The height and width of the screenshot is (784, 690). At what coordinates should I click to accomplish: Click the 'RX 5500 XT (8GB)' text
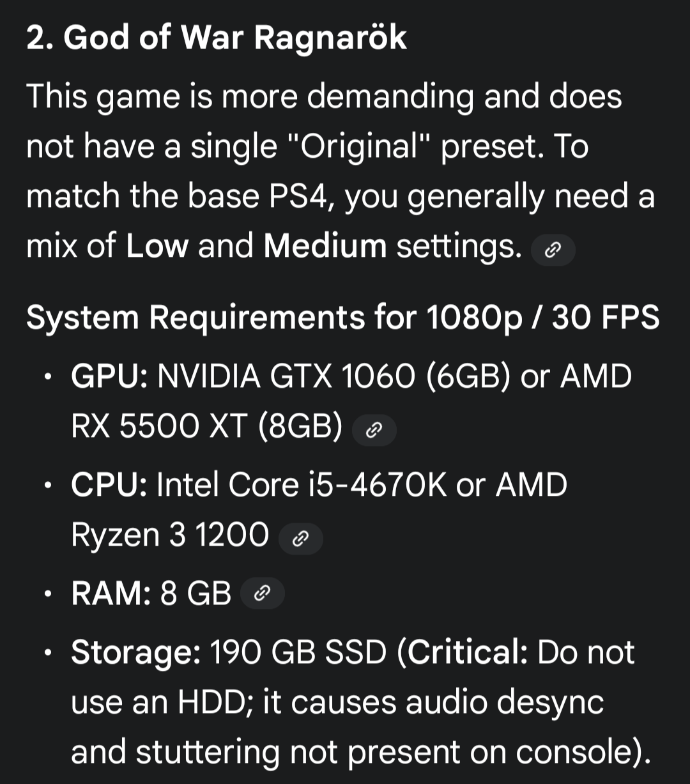pyautogui.click(x=207, y=427)
